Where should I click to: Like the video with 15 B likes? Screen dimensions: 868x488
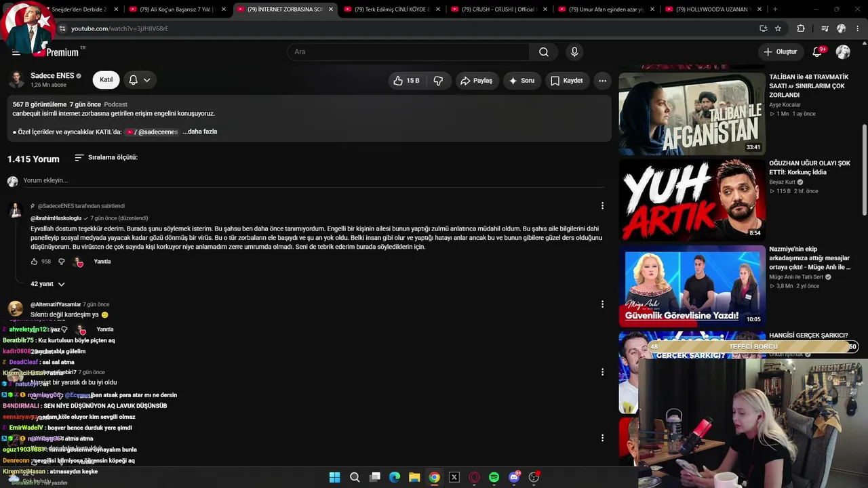[406, 81]
